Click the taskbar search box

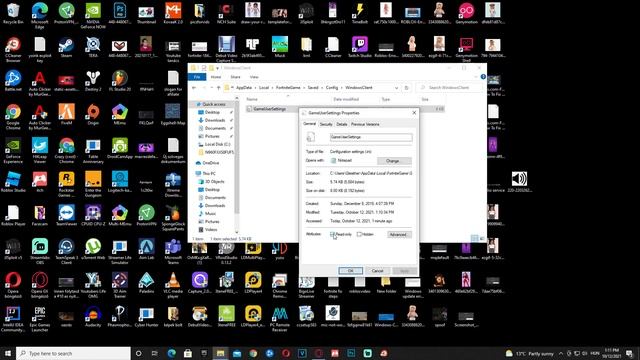point(73,353)
